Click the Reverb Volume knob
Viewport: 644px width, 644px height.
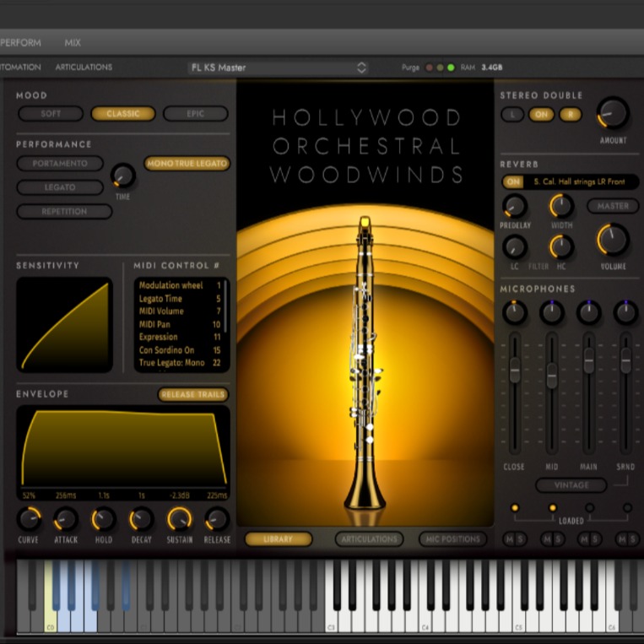click(x=613, y=240)
